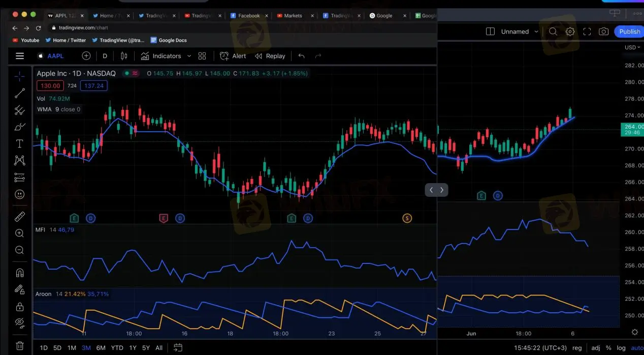Select the XABCD Pattern tool
Screen dimensions: 644x355
19,160
